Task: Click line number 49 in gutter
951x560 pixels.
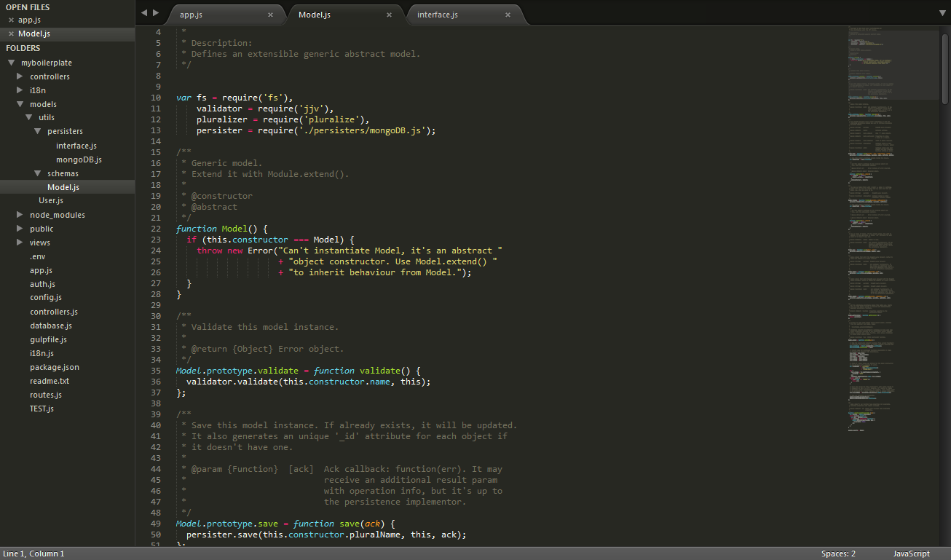Action: [156, 524]
